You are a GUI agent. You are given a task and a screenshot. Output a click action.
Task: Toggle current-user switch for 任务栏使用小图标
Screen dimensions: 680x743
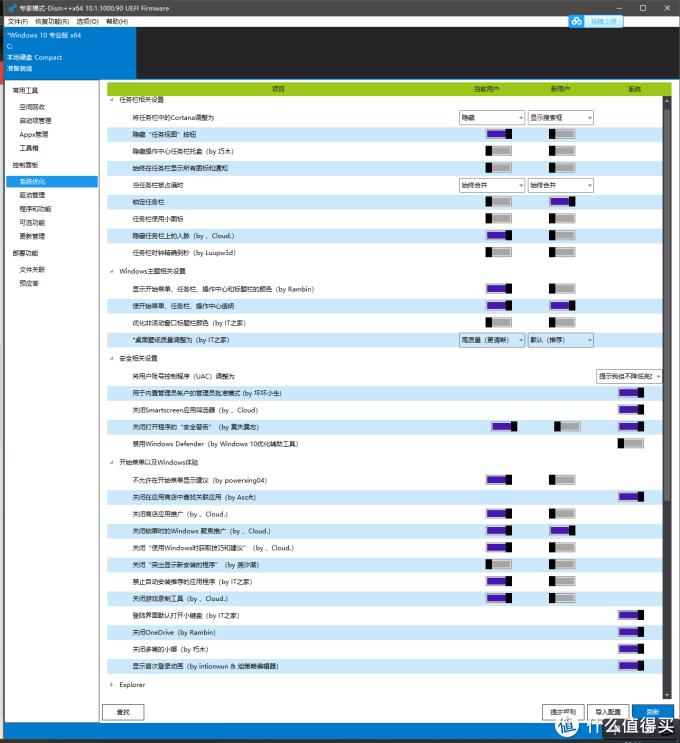[x=499, y=218]
